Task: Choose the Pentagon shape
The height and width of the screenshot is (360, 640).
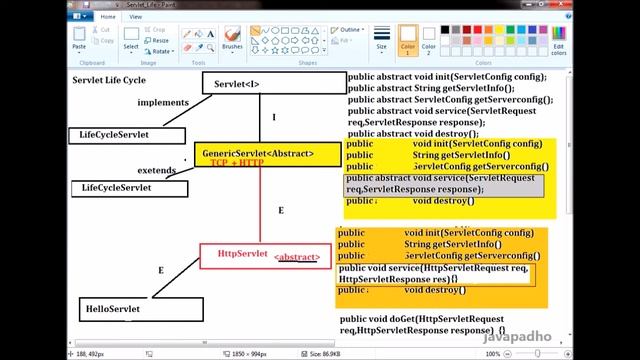Action: [275, 40]
